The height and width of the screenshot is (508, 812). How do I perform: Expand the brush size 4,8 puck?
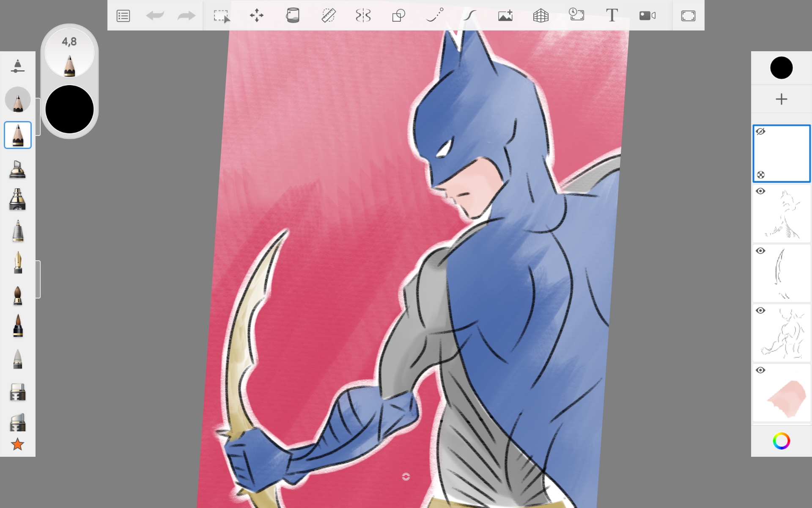click(x=69, y=52)
